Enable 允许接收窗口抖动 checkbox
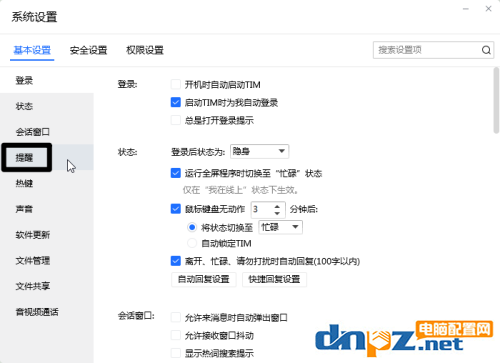Screen dimensions: 500x363 click(176, 335)
